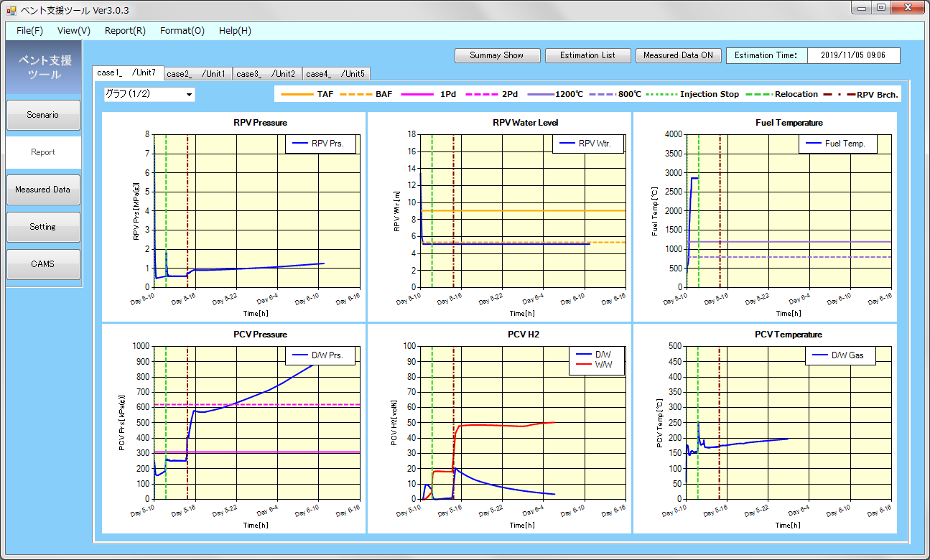Click the RPV Pressure chart title

(260, 123)
